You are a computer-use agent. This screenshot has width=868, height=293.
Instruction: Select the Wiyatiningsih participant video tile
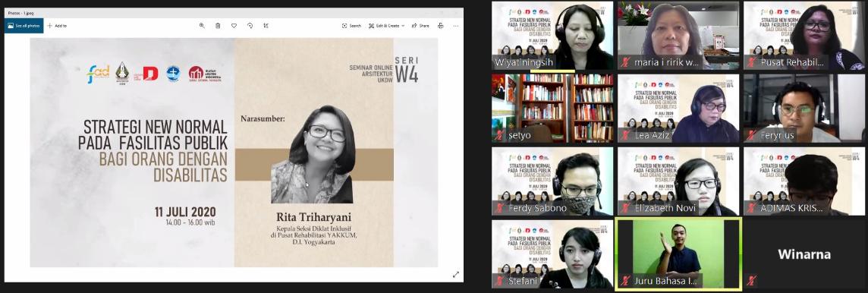click(x=552, y=36)
